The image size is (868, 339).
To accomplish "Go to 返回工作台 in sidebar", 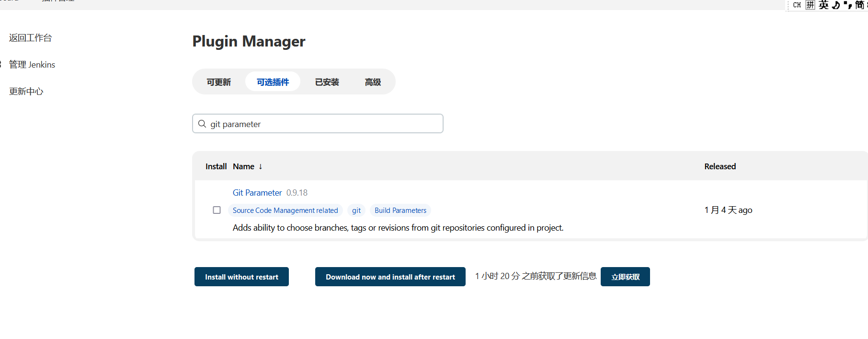I will click(31, 38).
